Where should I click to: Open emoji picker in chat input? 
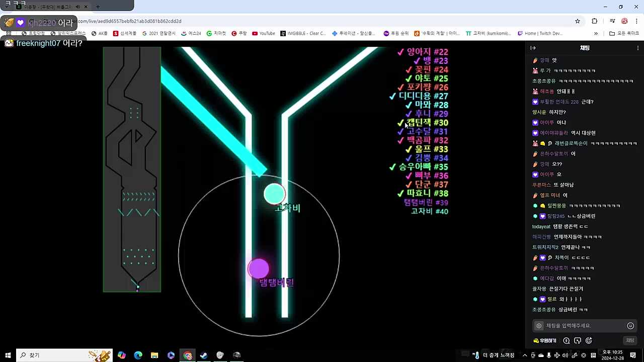[x=630, y=326]
